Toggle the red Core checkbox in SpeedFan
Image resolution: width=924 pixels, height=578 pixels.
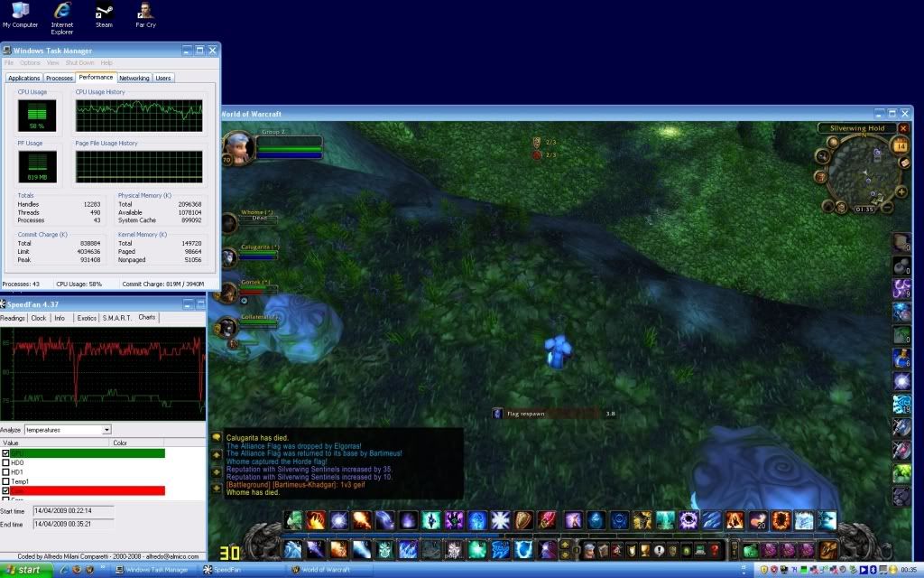click(6, 490)
